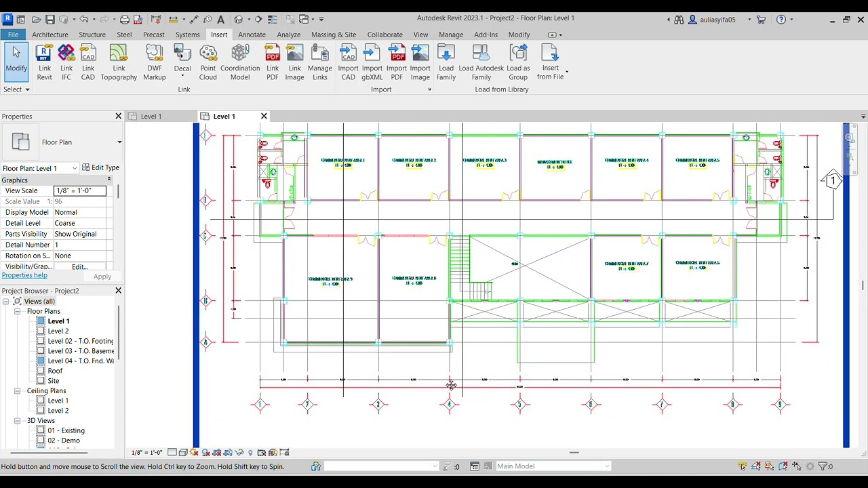Toggle Select Pinned Elements in status bar
This screenshot has height=488, width=868.
point(769,466)
